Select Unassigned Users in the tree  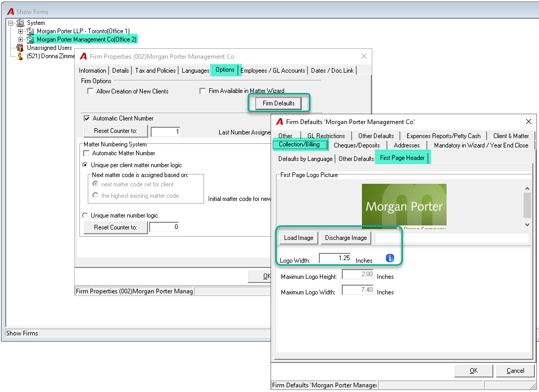[x=49, y=48]
